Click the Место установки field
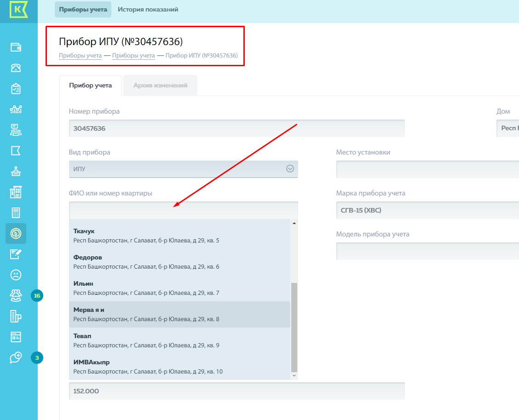This screenshot has height=420, width=519. click(x=427, y=169)
